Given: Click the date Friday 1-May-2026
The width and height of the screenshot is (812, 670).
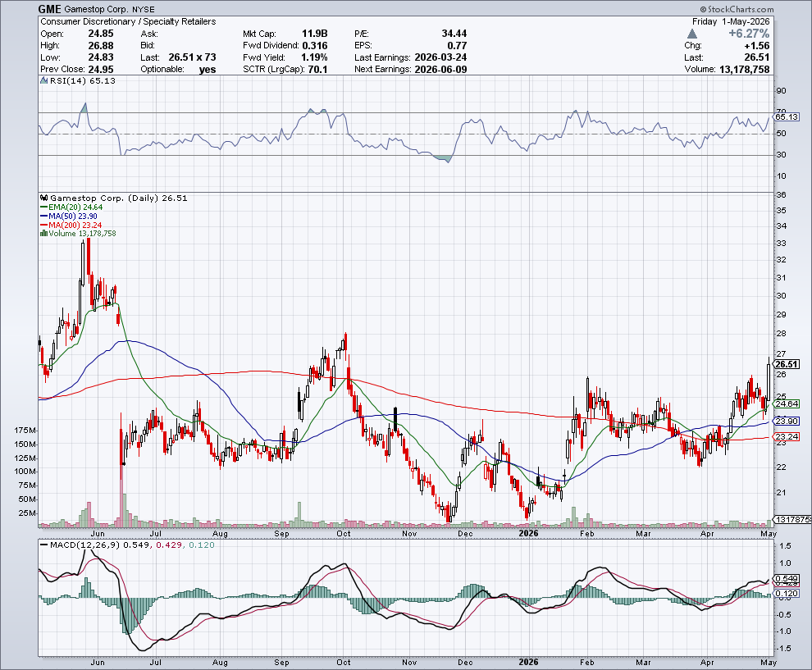Looking at the screenshot, I should click(731, 22).
